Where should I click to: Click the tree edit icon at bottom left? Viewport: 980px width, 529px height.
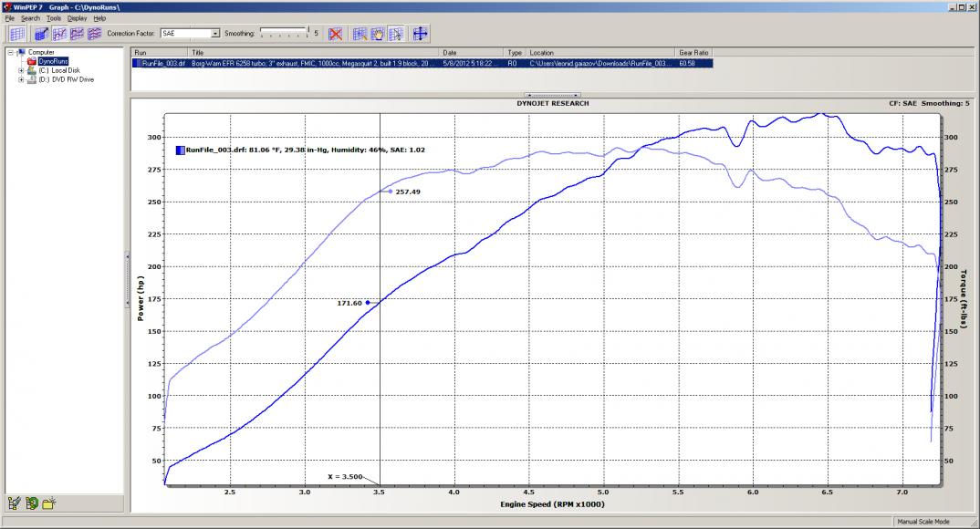coord(15,503)
